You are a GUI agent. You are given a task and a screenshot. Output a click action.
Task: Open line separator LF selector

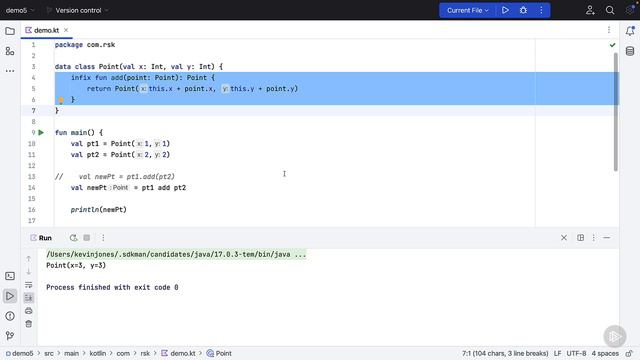coord(558,353)
